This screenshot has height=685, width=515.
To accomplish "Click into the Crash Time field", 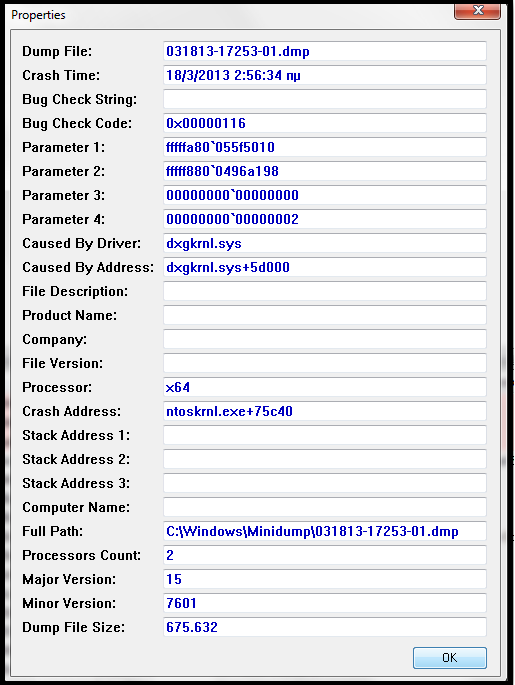I will tap(325, 75).
